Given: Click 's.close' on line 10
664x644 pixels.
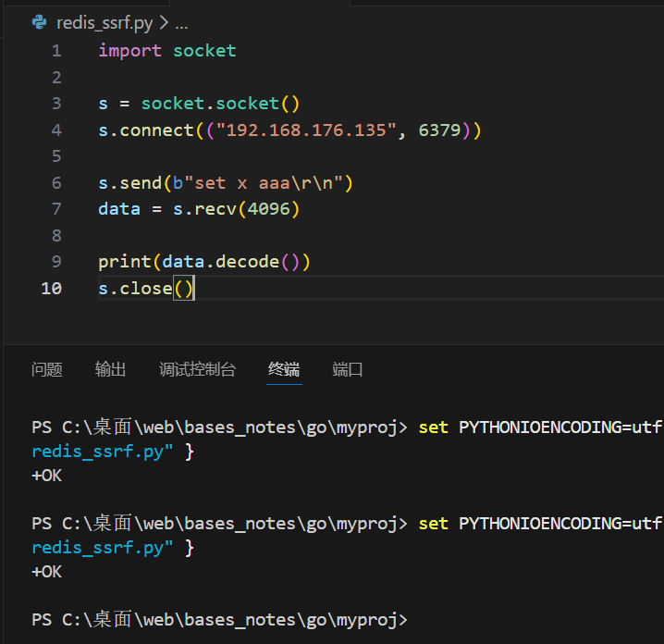Looking at the screenshot, I should coord(136,289).
